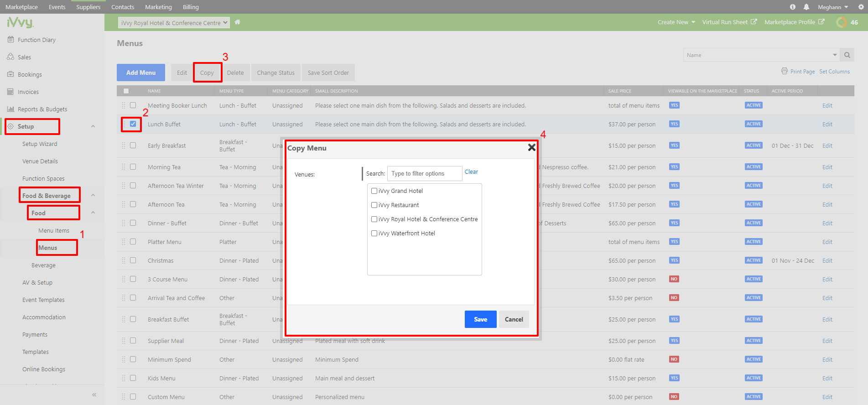Tick the Early Breakfast row checkbox

click(133, 145)
